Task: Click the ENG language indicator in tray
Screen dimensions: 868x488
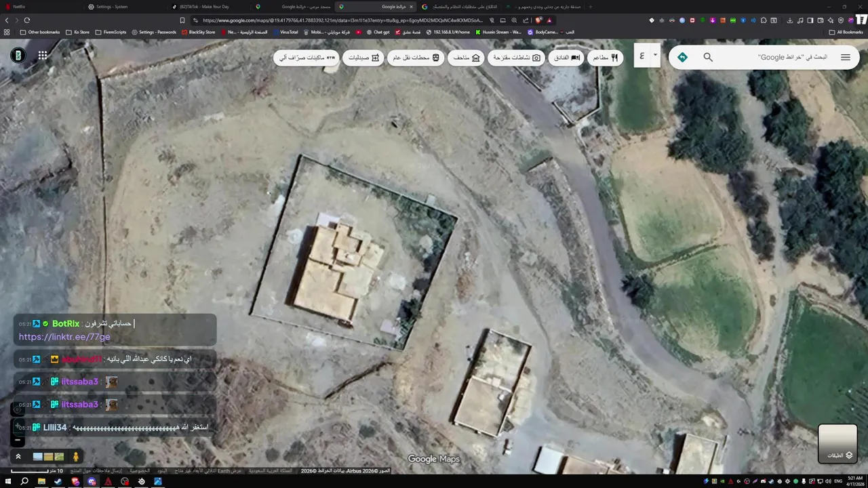Action: [837, 481]
